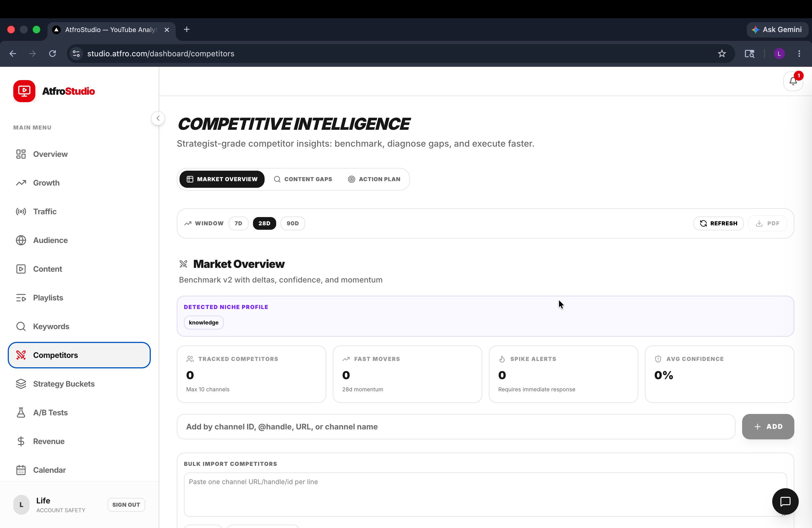Click the Sign Out button
Viewport: 812px width, 528px height.
(x=126, y=505)
